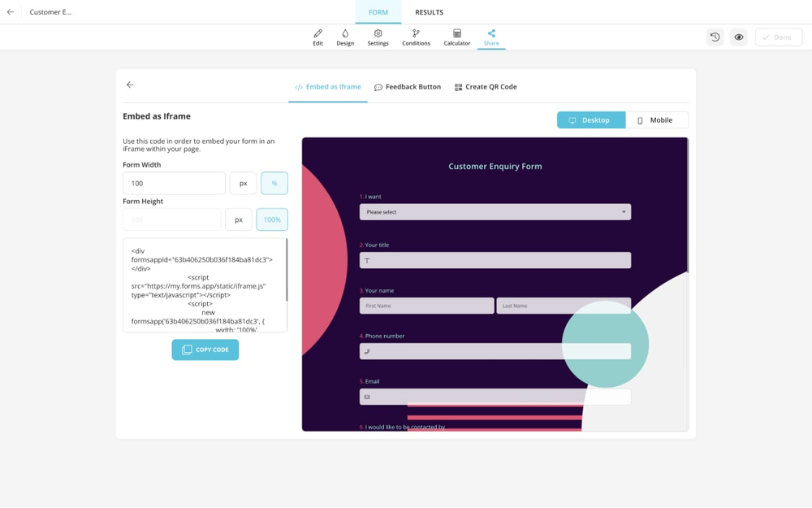
Task: Open form Settings gear
Action: pos(378,37)
